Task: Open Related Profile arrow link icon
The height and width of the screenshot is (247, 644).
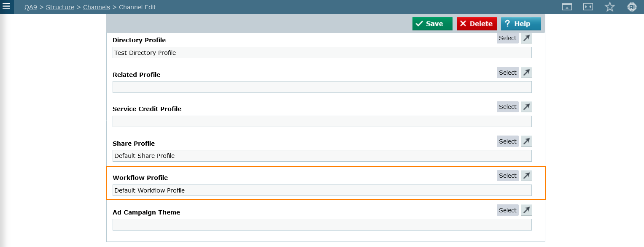Action: (526, 73)
